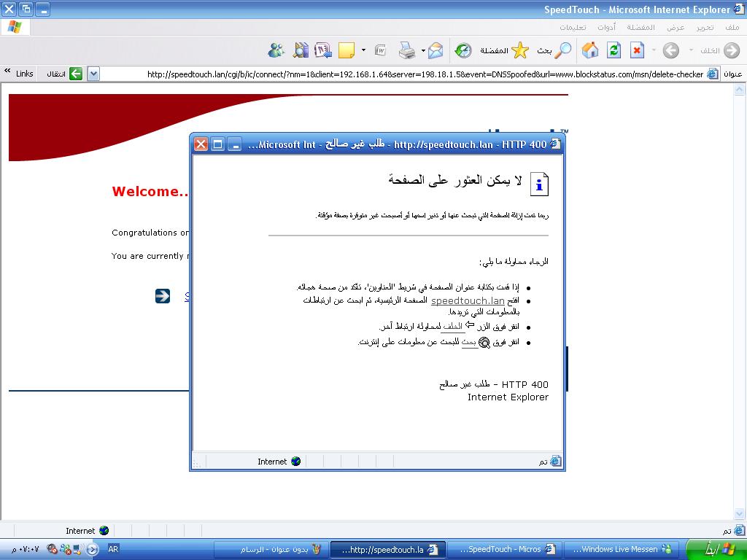Screen dimensions: 747x560
Task: Click the "HTTP 400" error code text
Action: pos(525,384)
